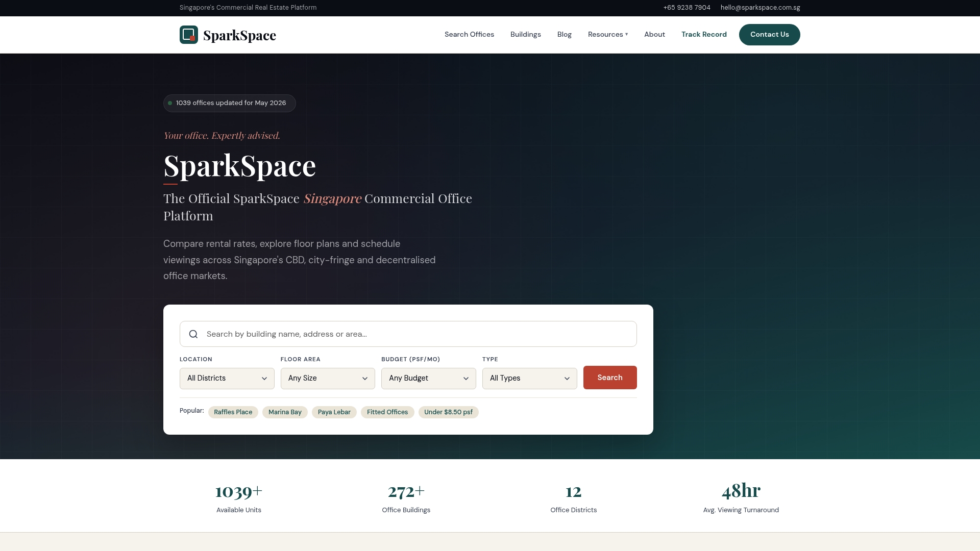Click the large SparkSpace hero heading

[x=239, y=166]
